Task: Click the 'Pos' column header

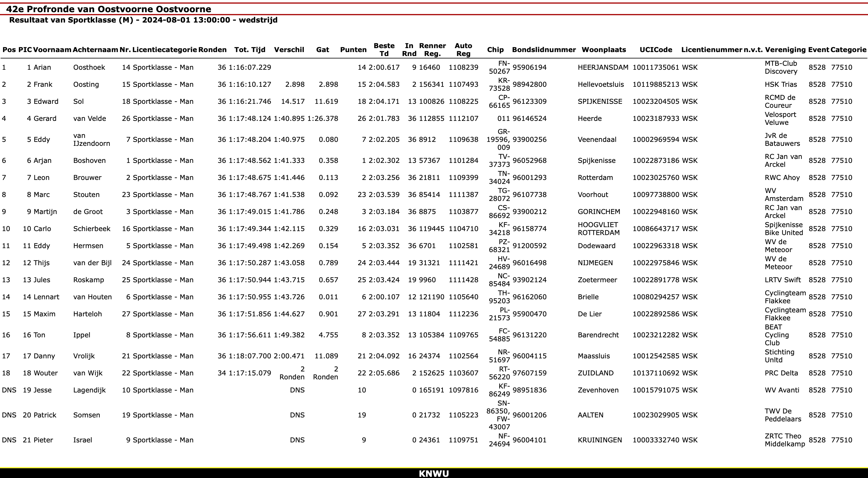Action: (x=9, y=50)
